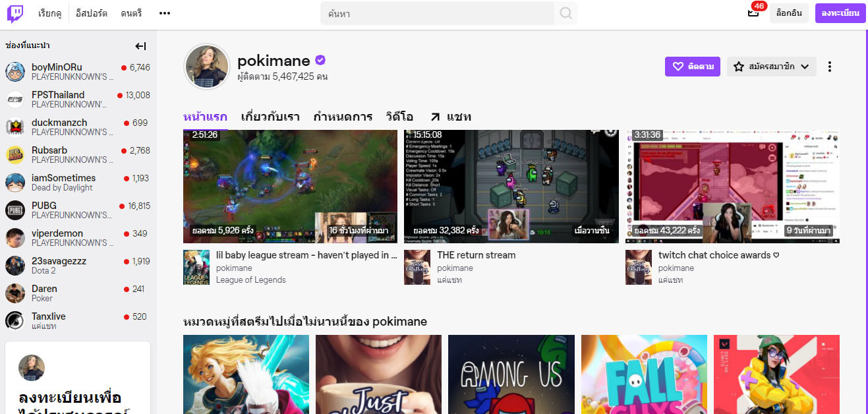Click Rubsarb's channel avatar
The image size is (868, 414).
coord(15,155)
